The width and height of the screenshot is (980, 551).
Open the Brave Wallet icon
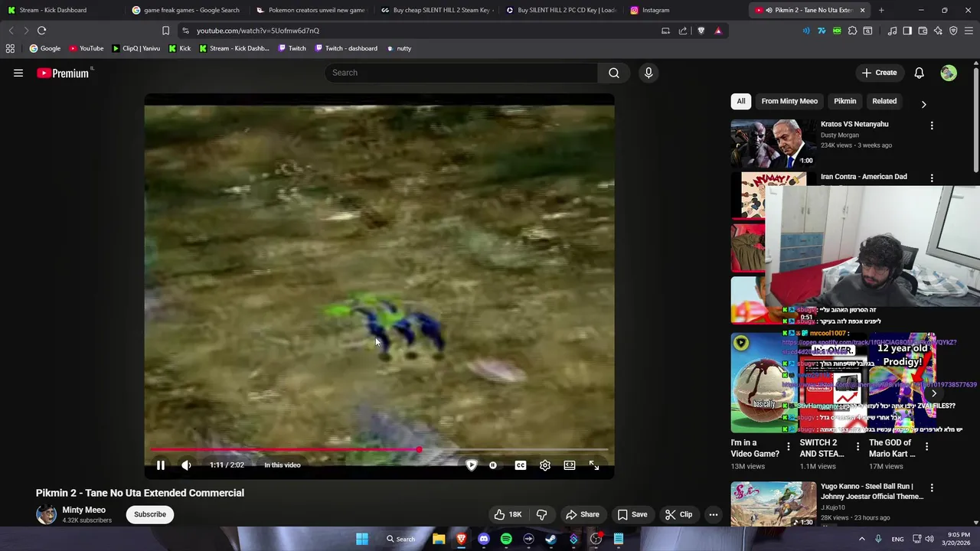click(923, 31)
